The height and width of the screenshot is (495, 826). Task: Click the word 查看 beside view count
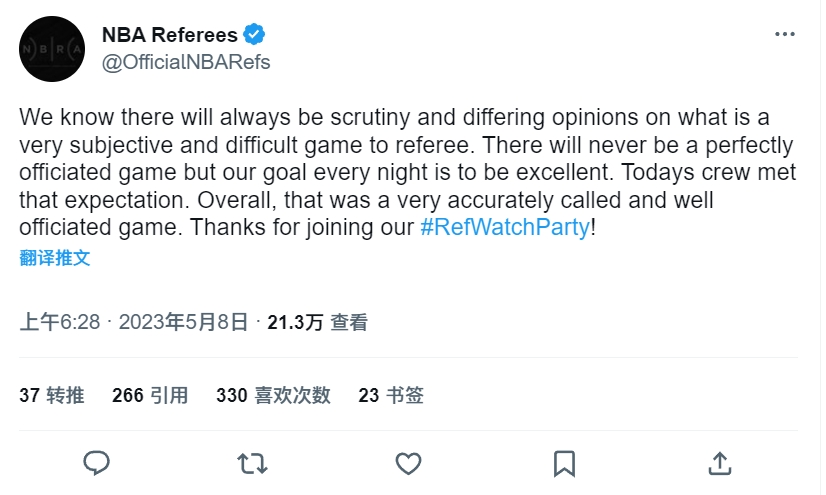pyautogui.click(x=349, y=322)
